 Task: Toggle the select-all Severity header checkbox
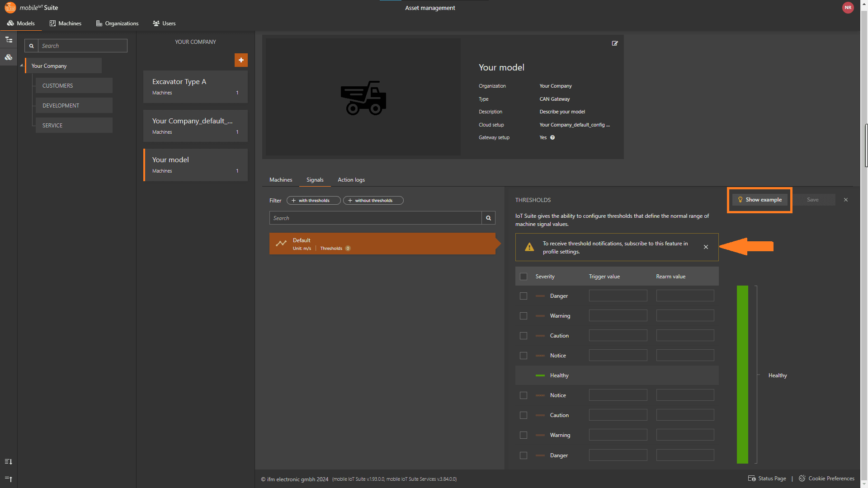pyautogui.click(x=524, y=277)
